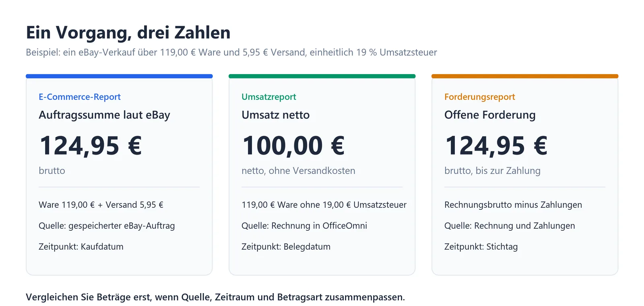Click 'Rechnungsbrutto minus Zahlungen' line
The image size is (644, 306).
[513, 205]
